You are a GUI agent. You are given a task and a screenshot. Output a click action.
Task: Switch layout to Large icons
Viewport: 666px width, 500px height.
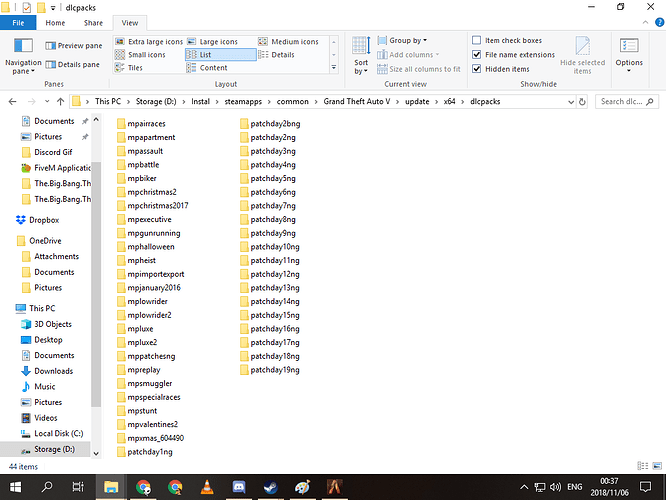[213, 42]
